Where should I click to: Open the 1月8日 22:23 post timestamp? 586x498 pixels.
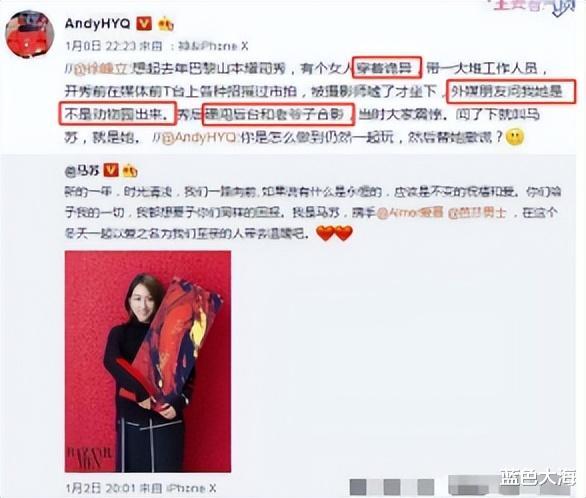[x=101, y=46]
